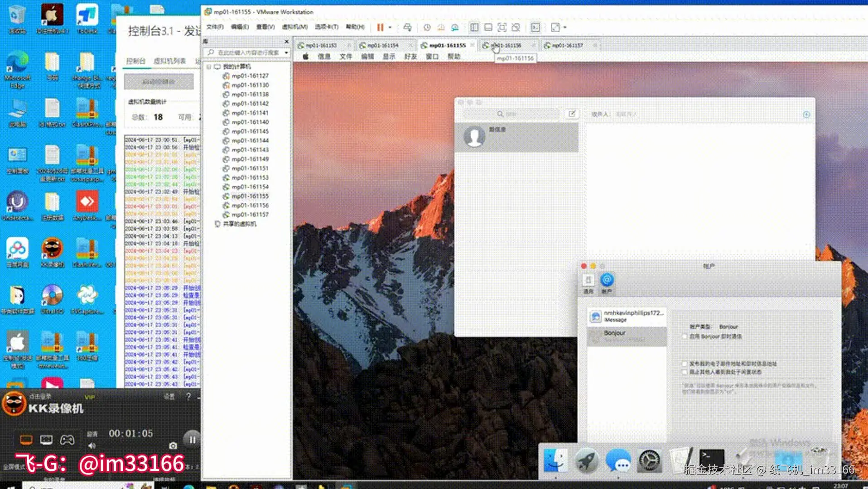Open the KK录像机 help question mark
This screenshot has height=489, width=868.
[x=188, y=397]
